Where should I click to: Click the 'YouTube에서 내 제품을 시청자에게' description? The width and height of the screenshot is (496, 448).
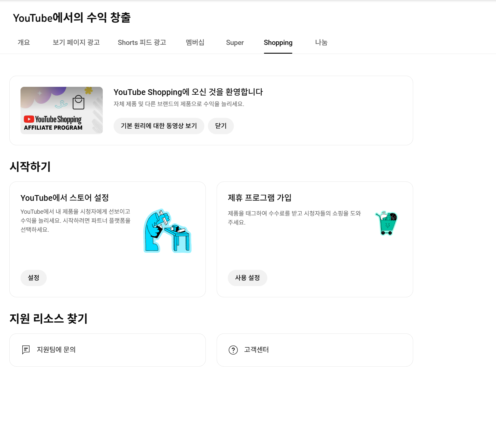click(x=75, y=220)
